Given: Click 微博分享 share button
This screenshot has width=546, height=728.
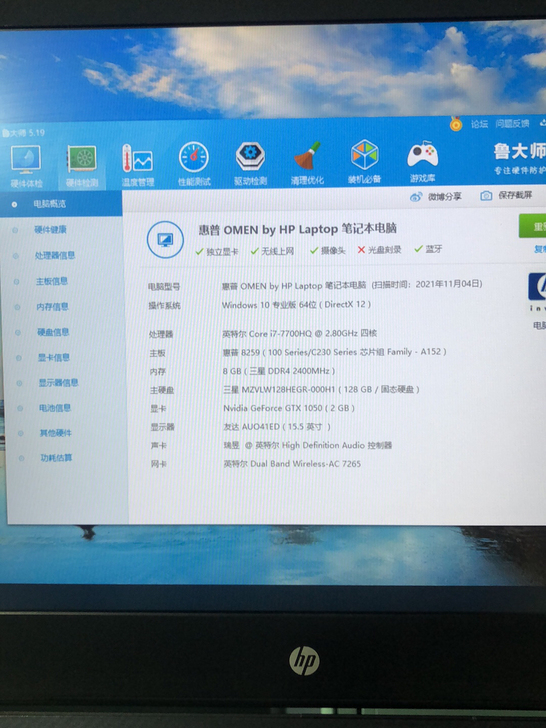Looking at the screenshot, I should click(x=436, y=197).
